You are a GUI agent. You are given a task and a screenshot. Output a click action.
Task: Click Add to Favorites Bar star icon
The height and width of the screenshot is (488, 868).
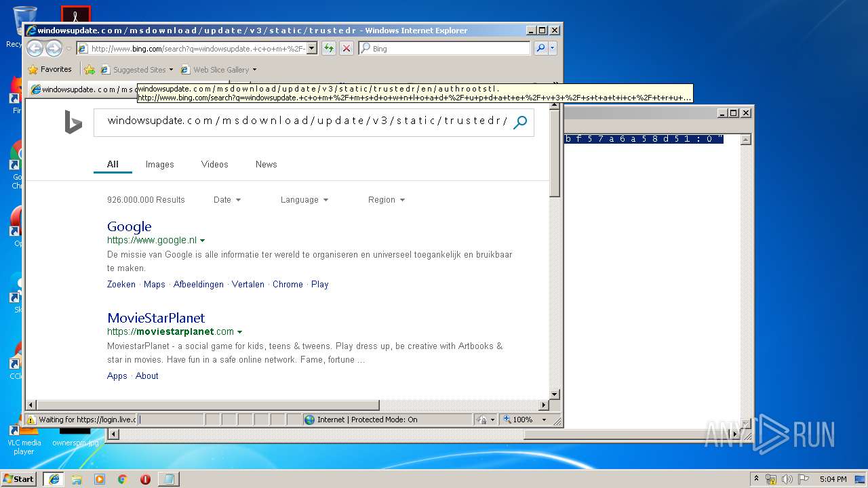89,69
